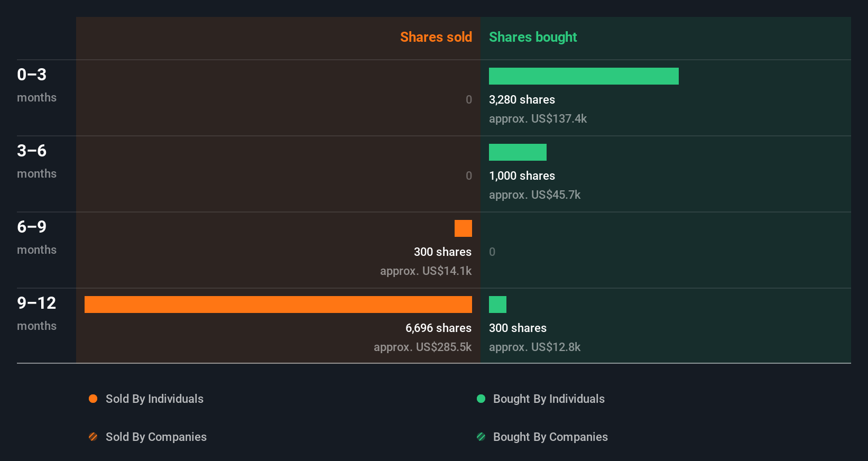Click the zero sold value in 3–6 months row
868x461 pixels.
coord(468,176)
